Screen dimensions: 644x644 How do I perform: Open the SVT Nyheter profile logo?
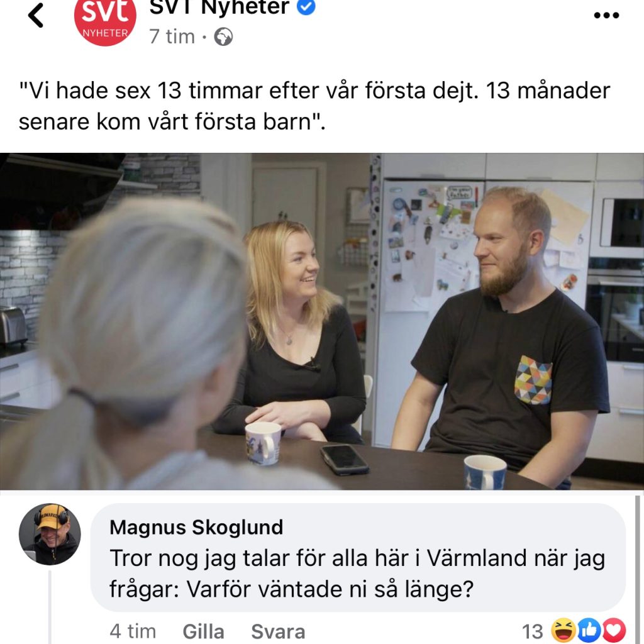point(105,21)
